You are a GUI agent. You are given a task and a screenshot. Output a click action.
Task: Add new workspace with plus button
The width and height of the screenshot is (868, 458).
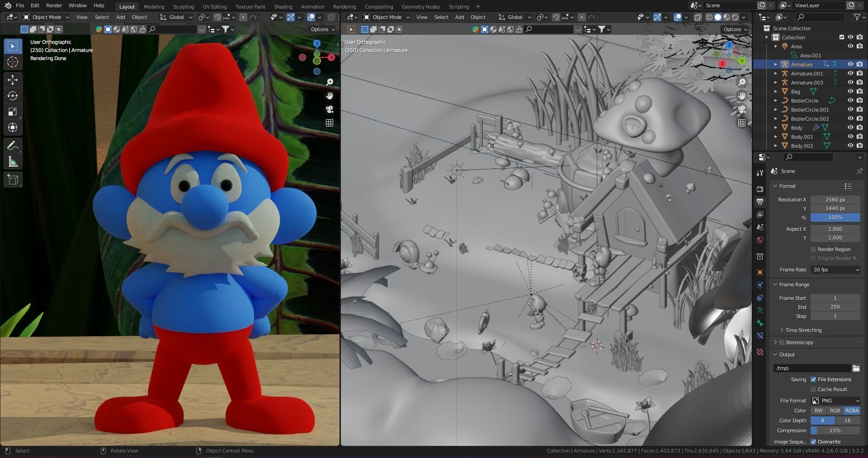tap(478, 6)
